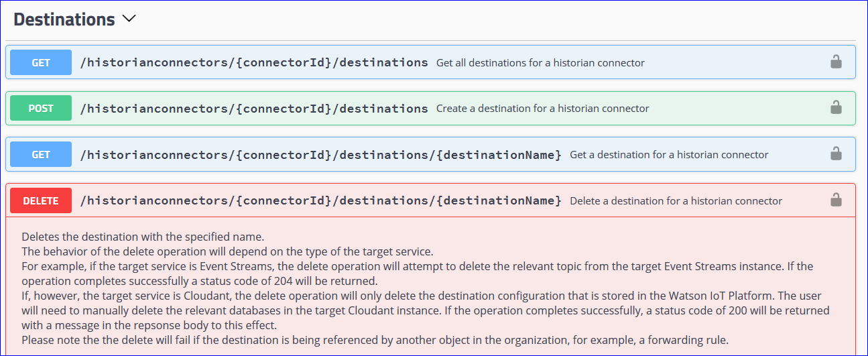Click line 'operation completes successfully a status code of 204'

tap(200, 281)
